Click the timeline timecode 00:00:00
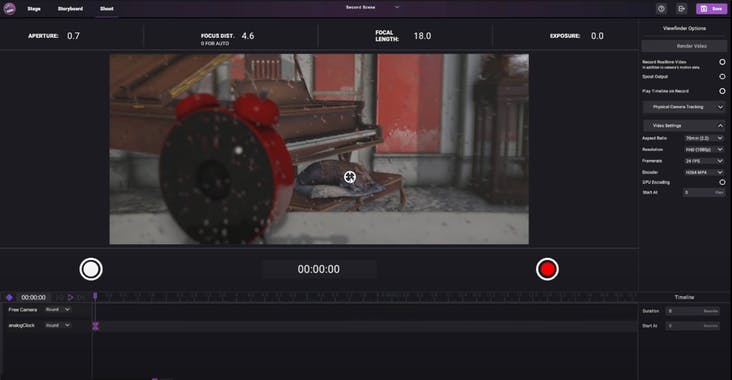 coord(34,297)
